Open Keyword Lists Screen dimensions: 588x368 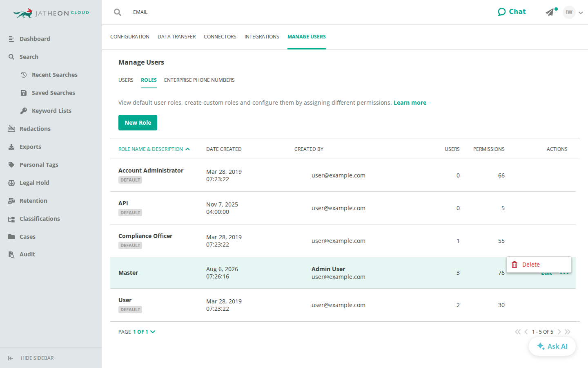click(51, 111)
